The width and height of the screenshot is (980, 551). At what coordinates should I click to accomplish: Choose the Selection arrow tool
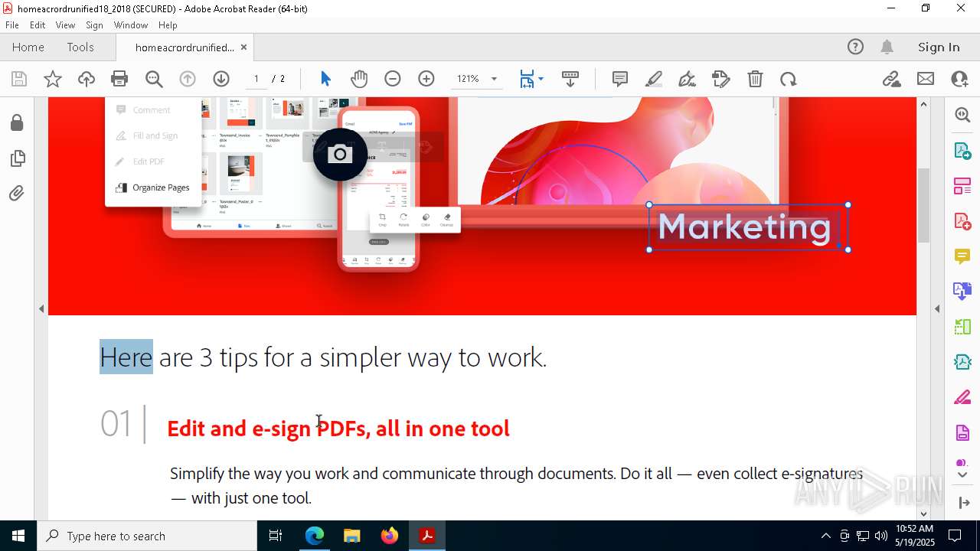325,79
